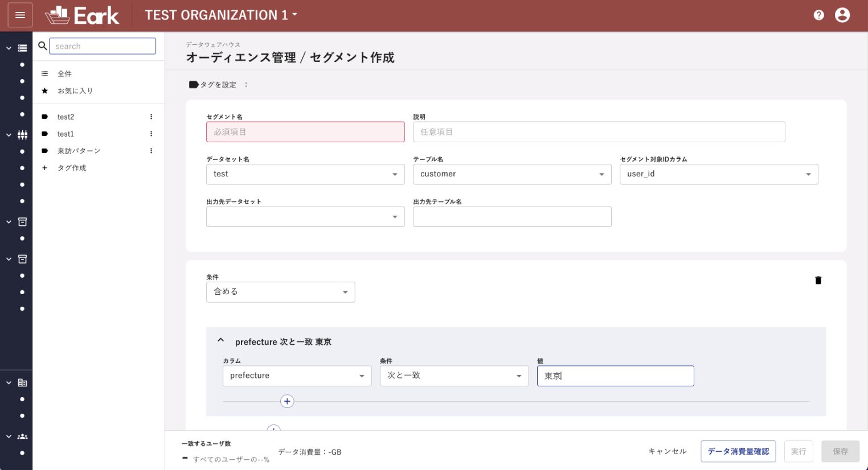This screenshot has height=470, width=868.
Task: Open options menu for 来訪パターン tag
Action: [151, 151]
